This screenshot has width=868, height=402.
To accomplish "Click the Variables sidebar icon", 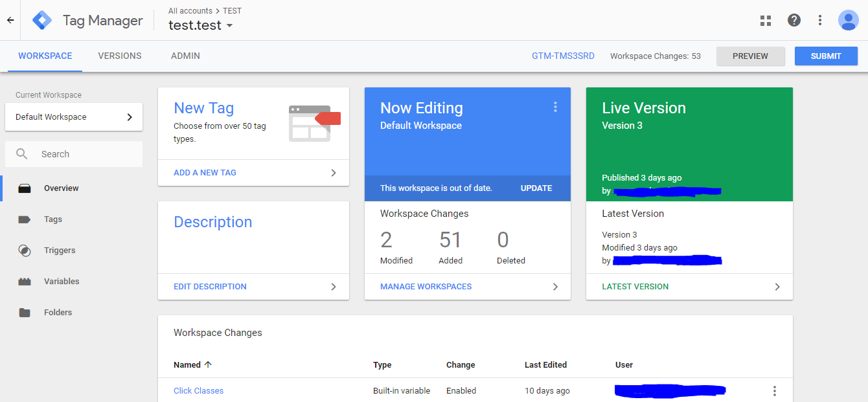I will click(x=25, y=282).
